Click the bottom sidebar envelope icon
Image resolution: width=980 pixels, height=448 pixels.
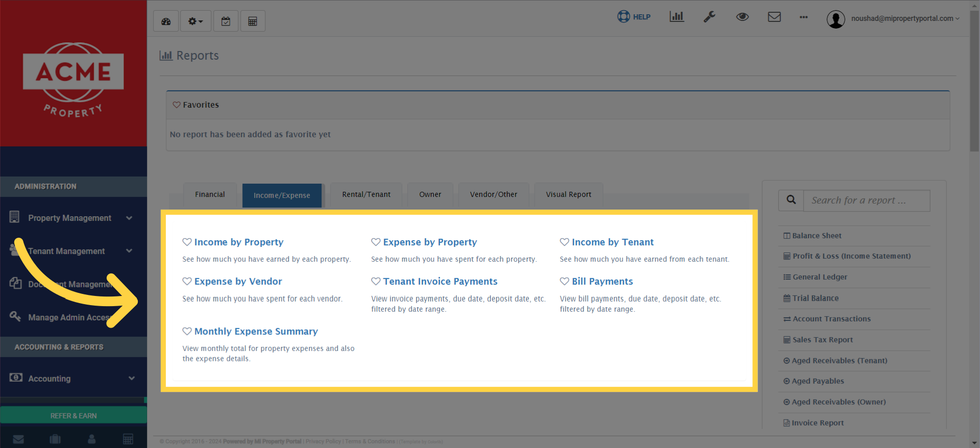(18, 439)
